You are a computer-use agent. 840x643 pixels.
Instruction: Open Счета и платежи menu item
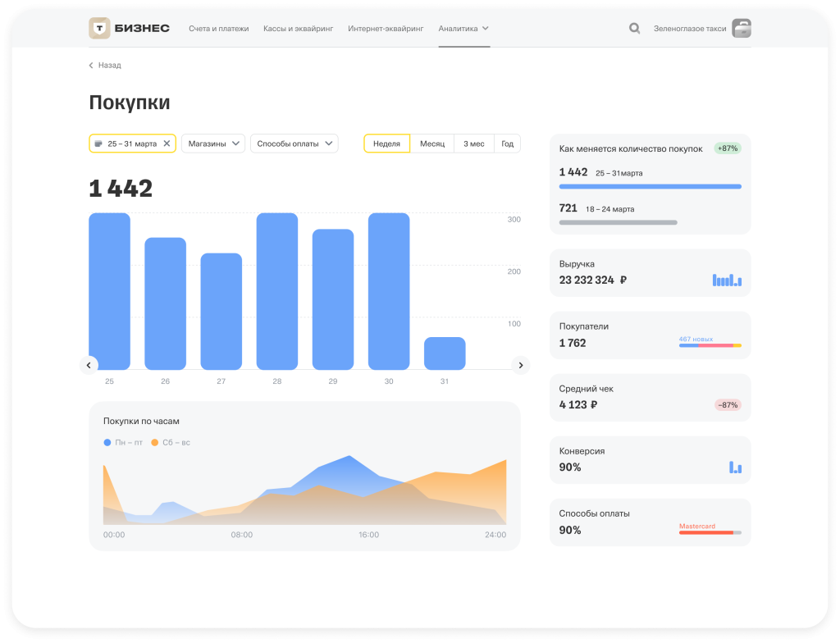[x=218, y=29]
